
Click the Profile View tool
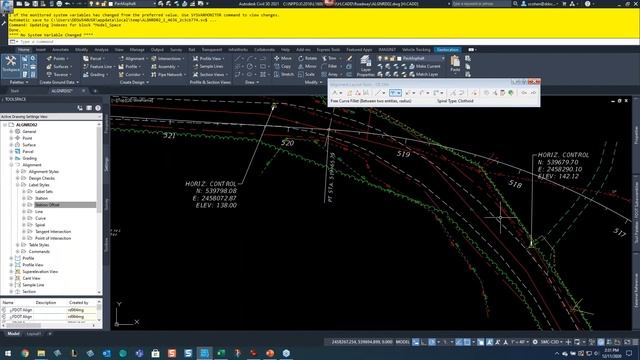pos(209,58)
